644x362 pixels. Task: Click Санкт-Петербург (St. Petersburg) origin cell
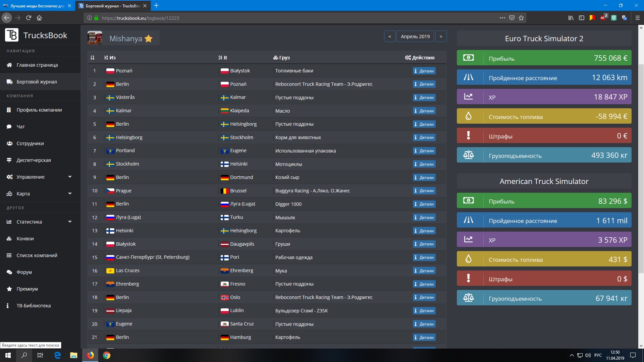pos(153,257)
